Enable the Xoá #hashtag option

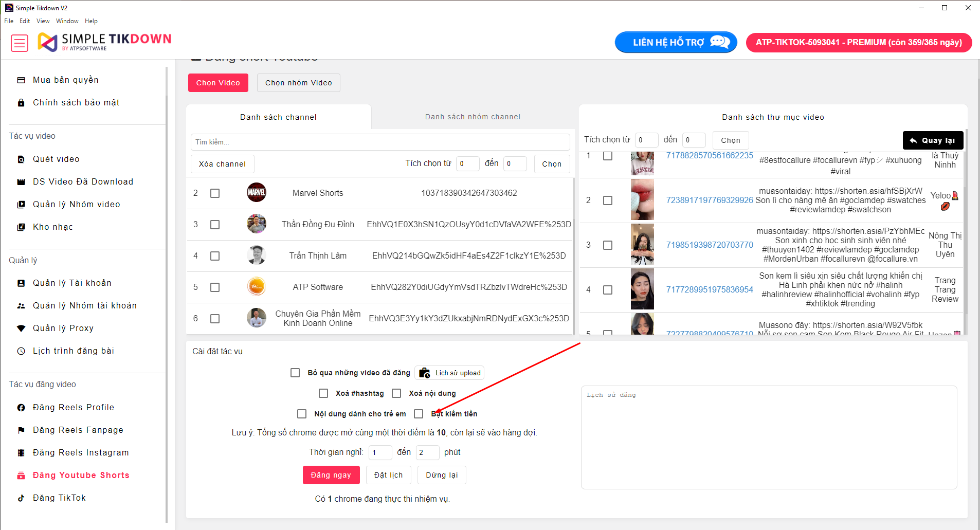point(323,393)
